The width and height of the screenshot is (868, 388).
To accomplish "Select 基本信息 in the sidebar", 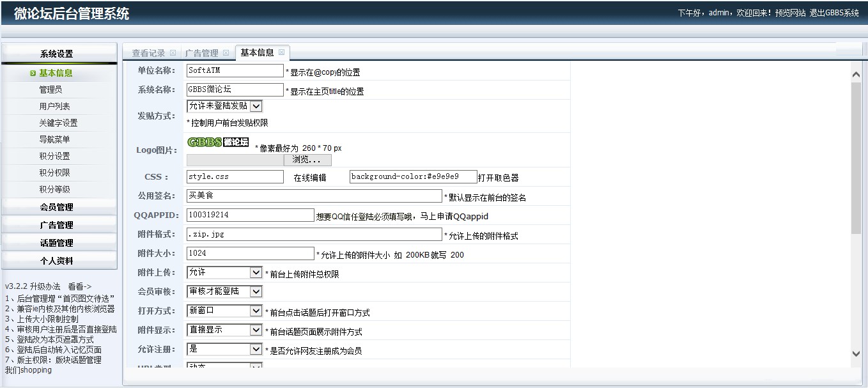I will (56, 73).
